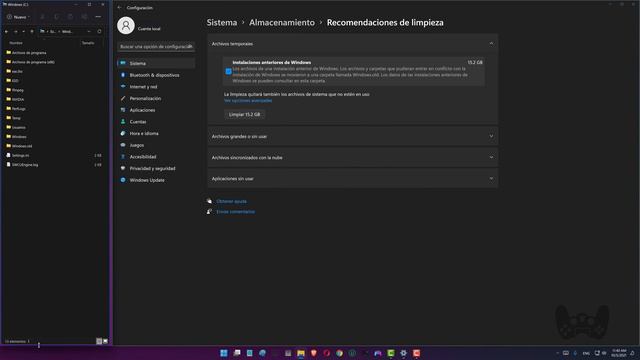
Task: Go back in Settings window
Action: (119, 8)
